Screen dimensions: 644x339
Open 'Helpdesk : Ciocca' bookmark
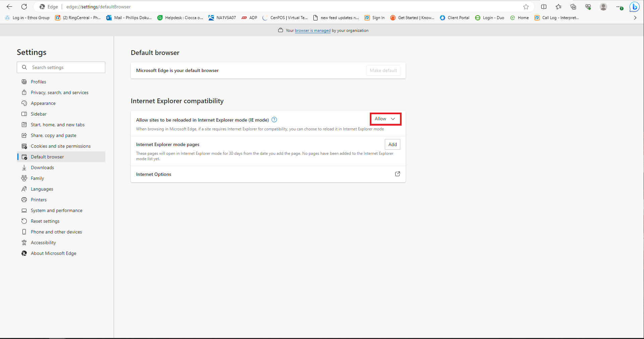(180, 18)
